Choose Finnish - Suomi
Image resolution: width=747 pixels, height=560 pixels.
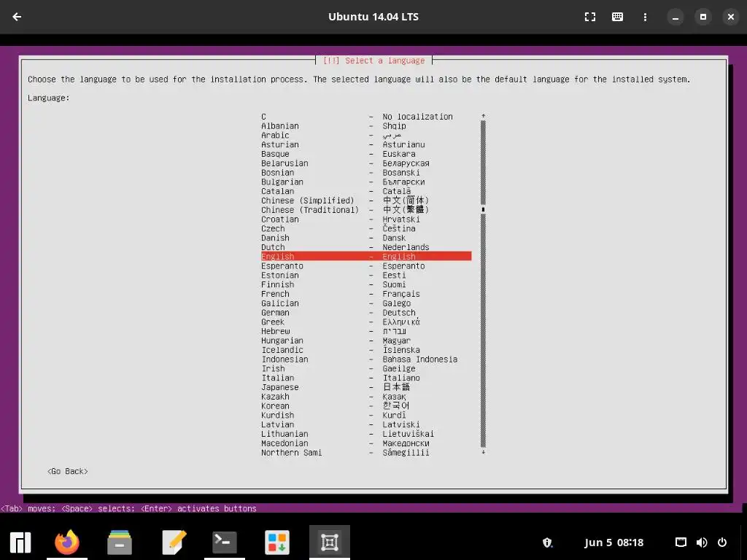(366, 284)
